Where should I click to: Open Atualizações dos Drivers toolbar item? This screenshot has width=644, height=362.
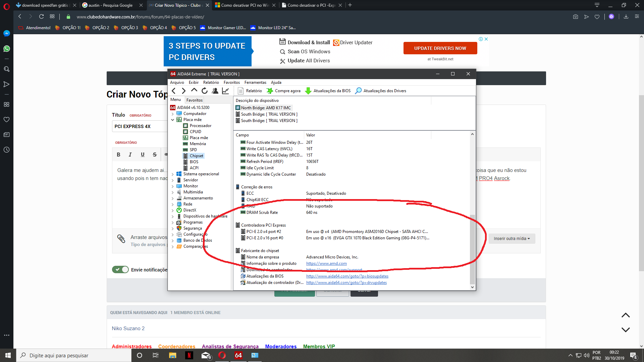tap(381, 91)
